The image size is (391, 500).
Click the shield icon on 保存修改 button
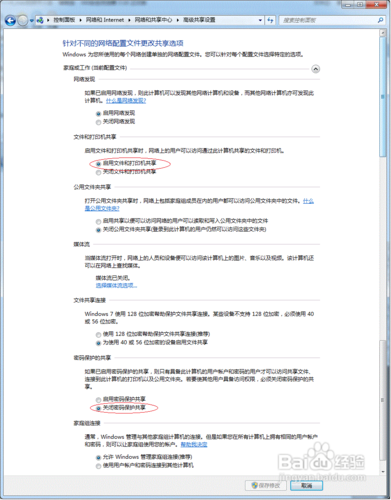[x=255, y=485]
